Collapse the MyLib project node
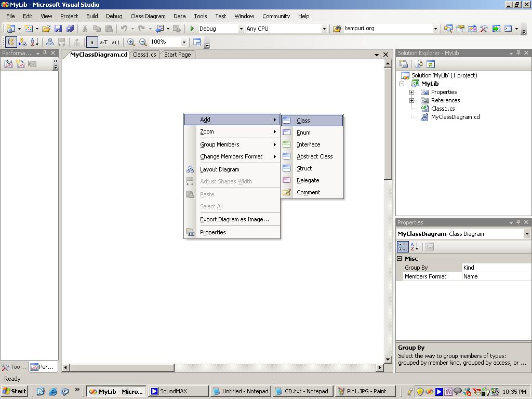The width and height of the screenshot is (532, 399). point(402,84)
